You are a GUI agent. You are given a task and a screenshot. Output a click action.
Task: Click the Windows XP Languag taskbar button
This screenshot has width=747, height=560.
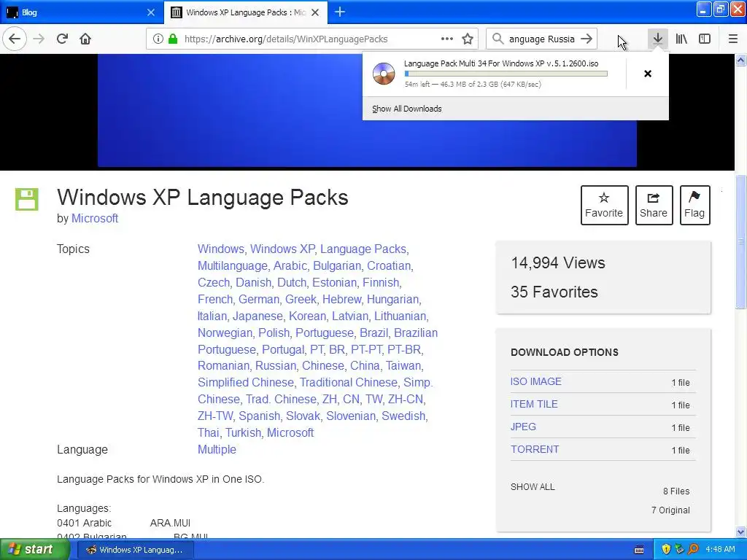136,550
